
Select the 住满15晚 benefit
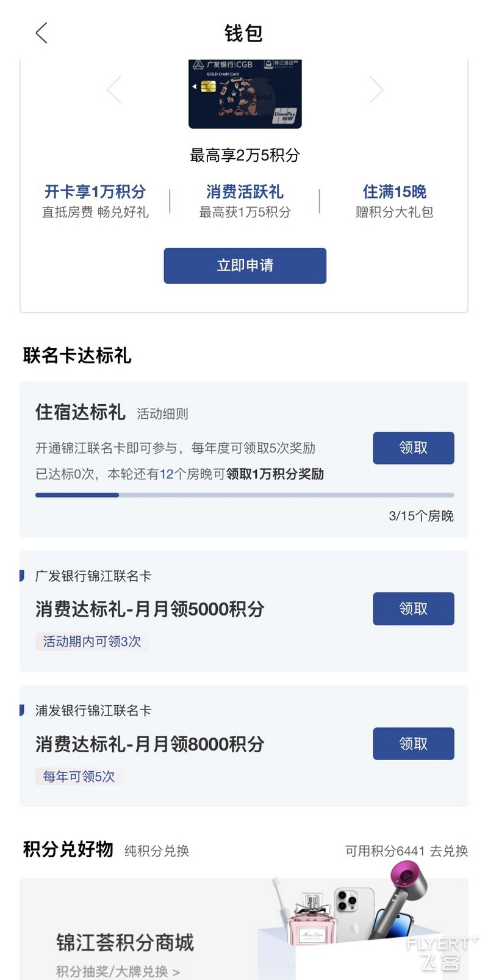pyautogui.click(x=395, y=201)
